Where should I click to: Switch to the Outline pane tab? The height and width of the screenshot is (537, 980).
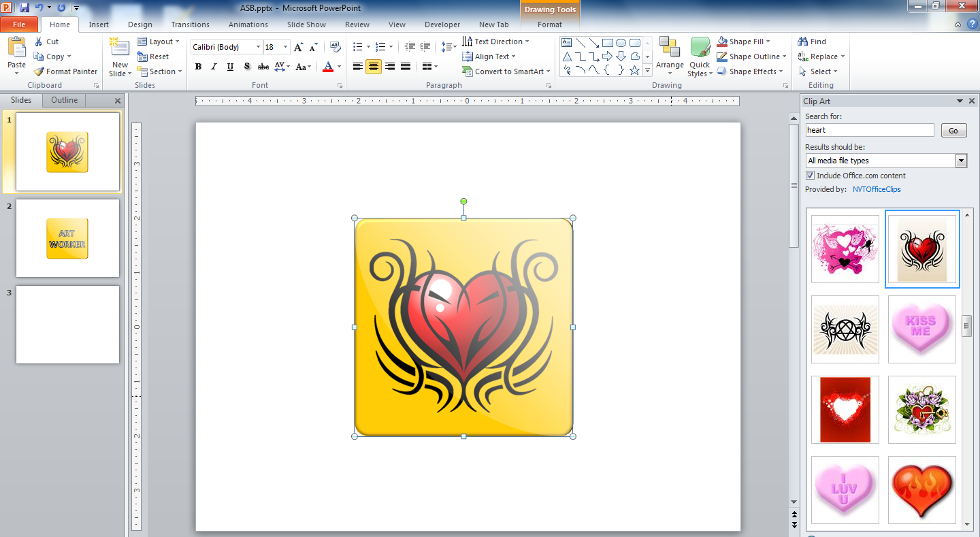pos(65,100)
